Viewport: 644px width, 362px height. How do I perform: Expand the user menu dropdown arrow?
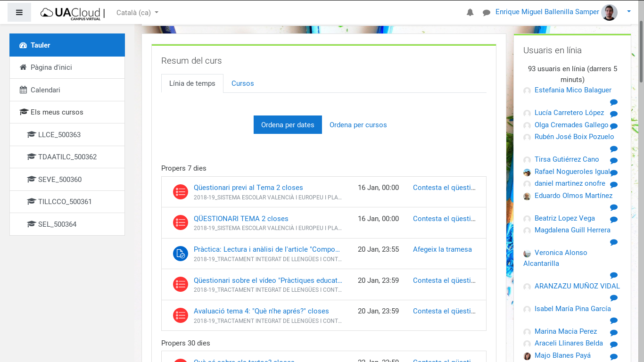(629, 12)
